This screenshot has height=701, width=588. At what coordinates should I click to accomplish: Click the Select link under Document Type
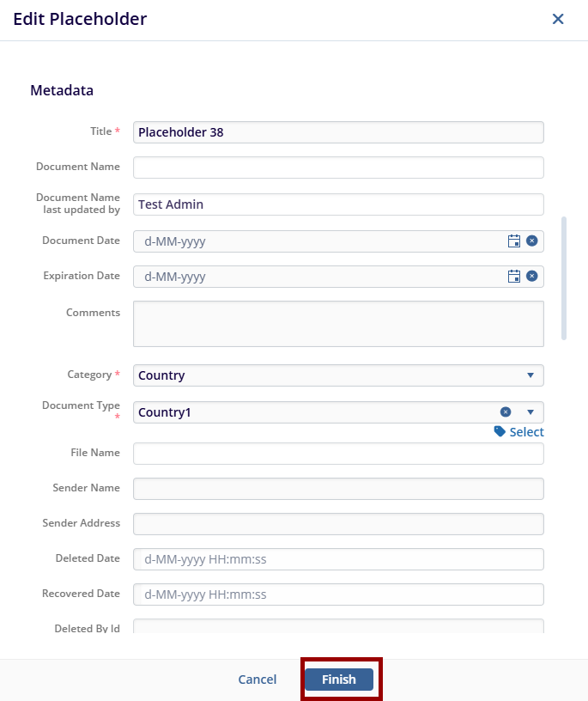pos(526,432)
